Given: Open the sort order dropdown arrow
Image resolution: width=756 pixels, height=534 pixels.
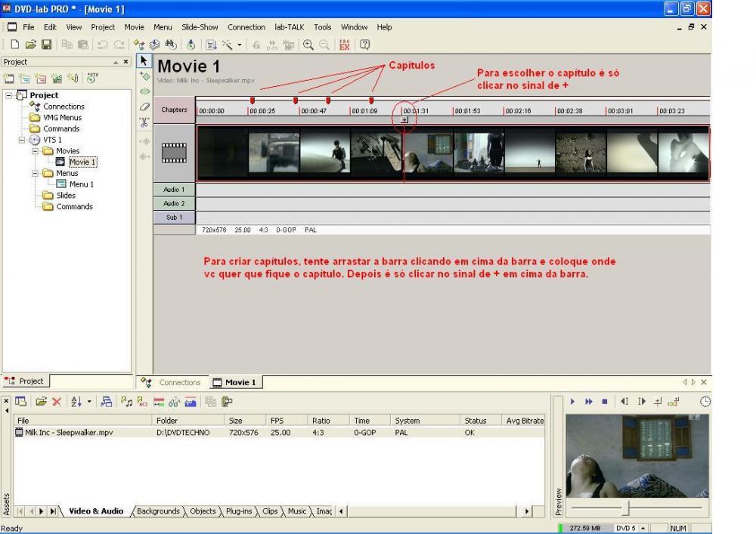Looking at the screenshot, I should [x=90, y=402].
